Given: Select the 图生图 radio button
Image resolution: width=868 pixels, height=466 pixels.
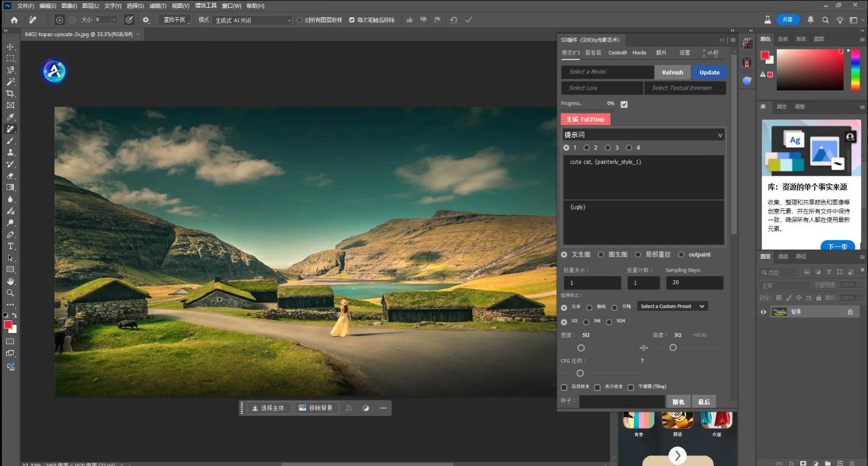Looking at the screenshot, I should click(601, 255).
